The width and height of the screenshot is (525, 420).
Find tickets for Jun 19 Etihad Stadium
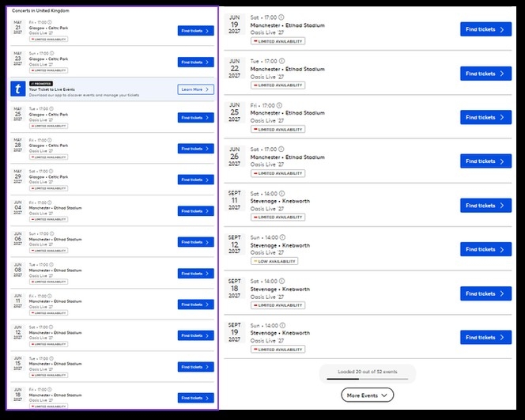[485, 29]
